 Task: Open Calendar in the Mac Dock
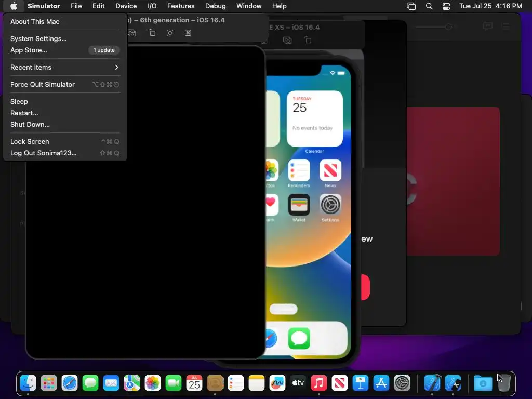coord(194,383)
